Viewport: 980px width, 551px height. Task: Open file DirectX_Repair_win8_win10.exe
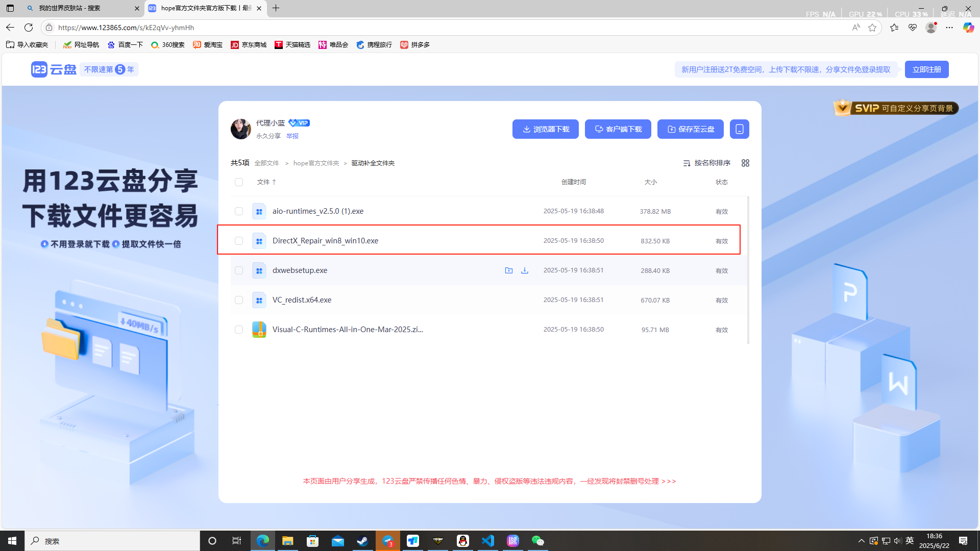click(326, 241)
